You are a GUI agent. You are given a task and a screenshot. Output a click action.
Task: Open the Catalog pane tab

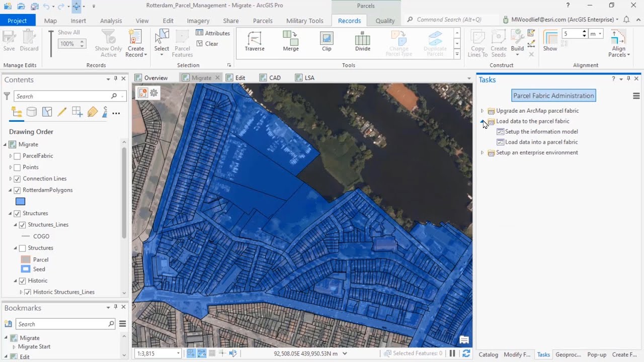pos(488,354)
